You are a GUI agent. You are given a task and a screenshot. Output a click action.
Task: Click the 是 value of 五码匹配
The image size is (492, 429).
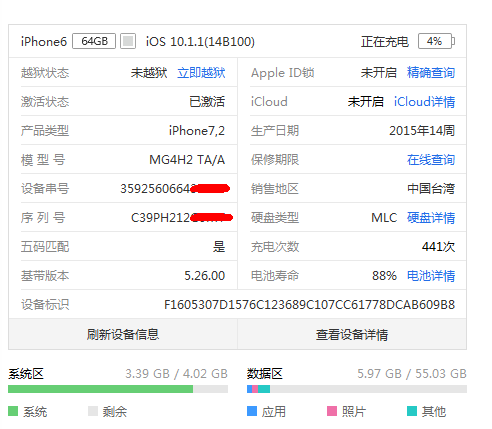coord(219,247)
